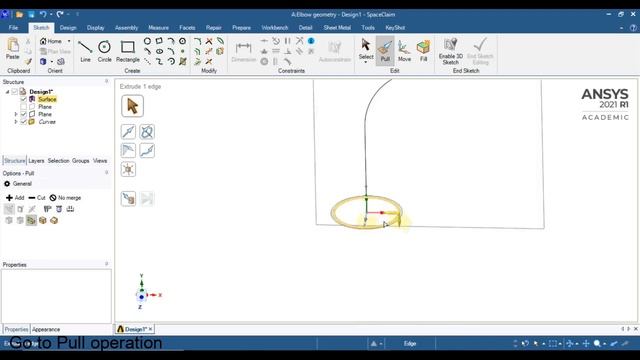Click the Open folder icon in title bar
The image size is (640, 360).
pos(19,14)
